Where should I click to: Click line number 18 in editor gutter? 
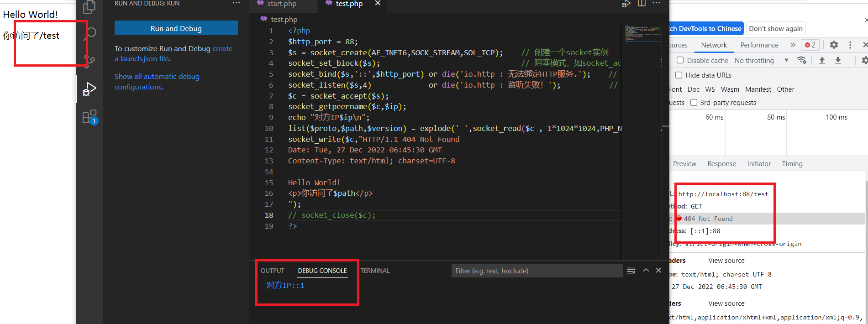pos(269,215)
